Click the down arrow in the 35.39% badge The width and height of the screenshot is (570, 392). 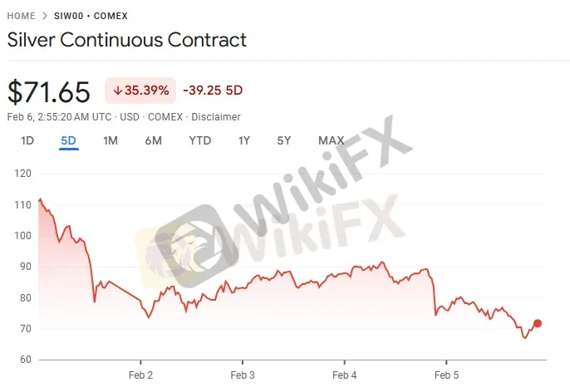117,91
